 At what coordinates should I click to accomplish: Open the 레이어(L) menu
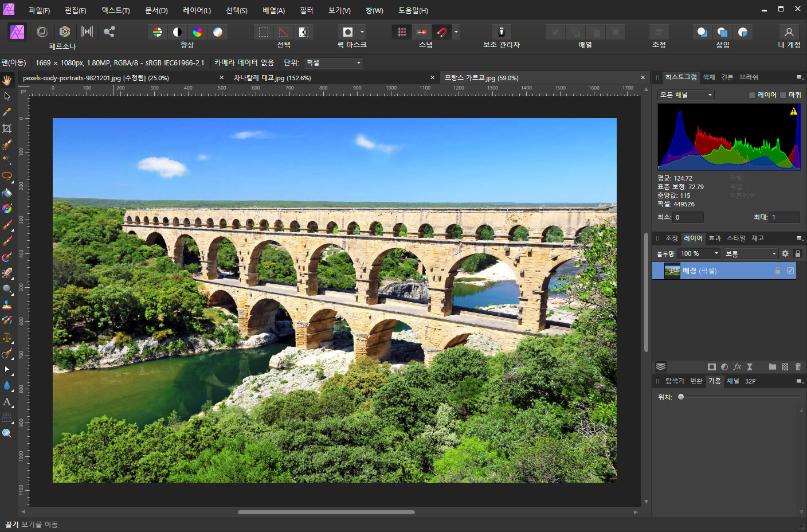197,11
